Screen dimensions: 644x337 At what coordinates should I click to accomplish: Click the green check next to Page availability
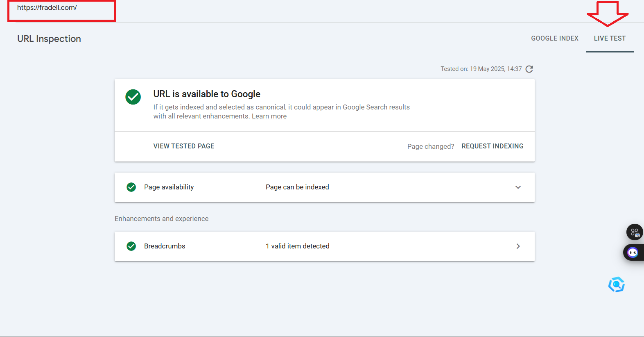[x=131, y=187]
